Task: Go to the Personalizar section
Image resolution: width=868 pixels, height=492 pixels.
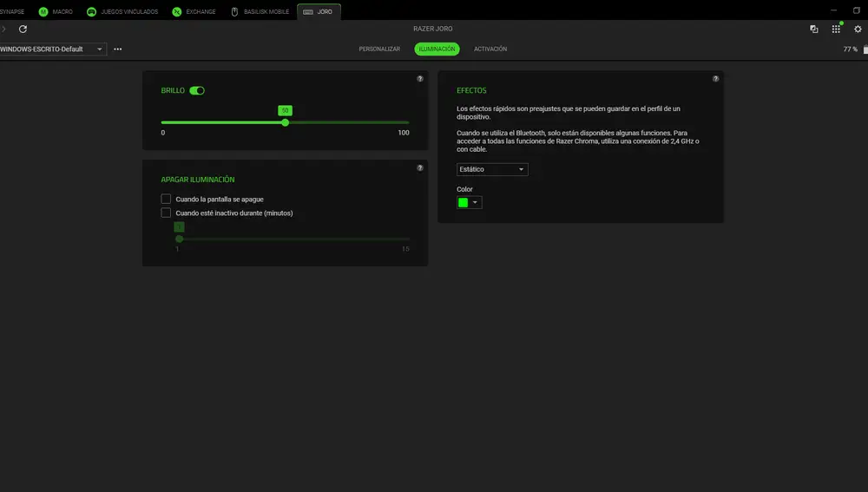Action: 379,49
